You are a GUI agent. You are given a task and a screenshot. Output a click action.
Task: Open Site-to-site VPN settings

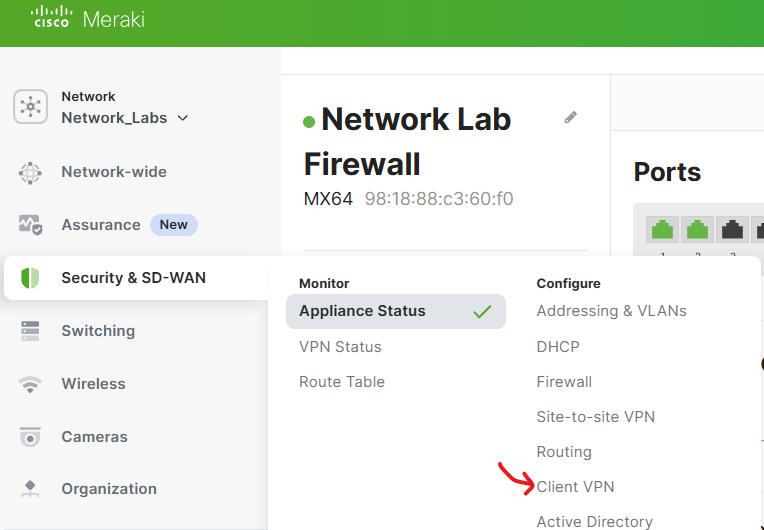[595, 417]
